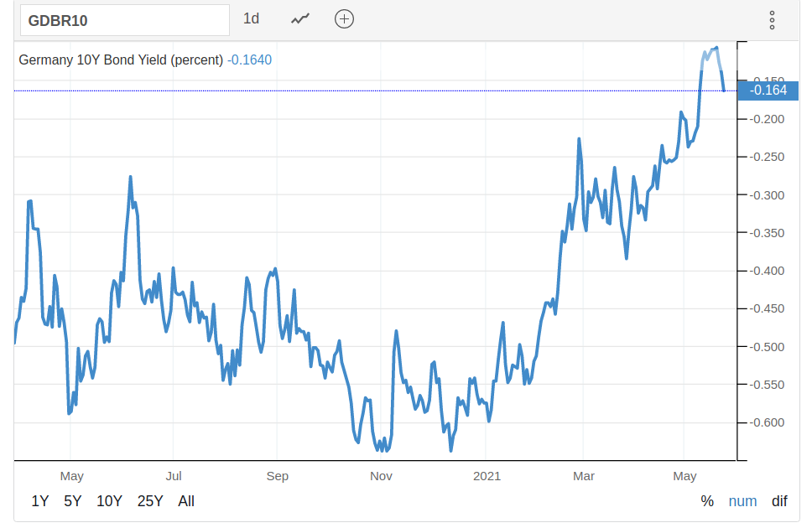Click the Germany 10Y Bond Yield legend label
Viewport: 812px width, 528px height.
pyautogui.click(x=121, y=60)
